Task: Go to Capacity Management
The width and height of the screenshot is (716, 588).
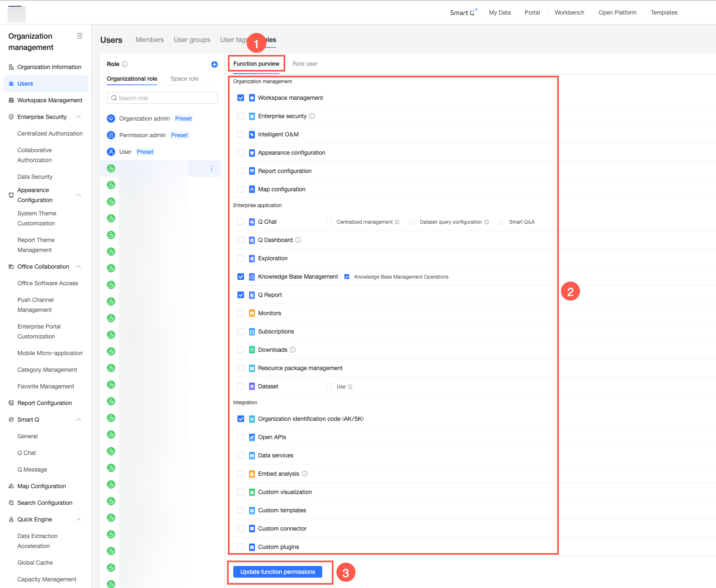Action: point(47,579)
